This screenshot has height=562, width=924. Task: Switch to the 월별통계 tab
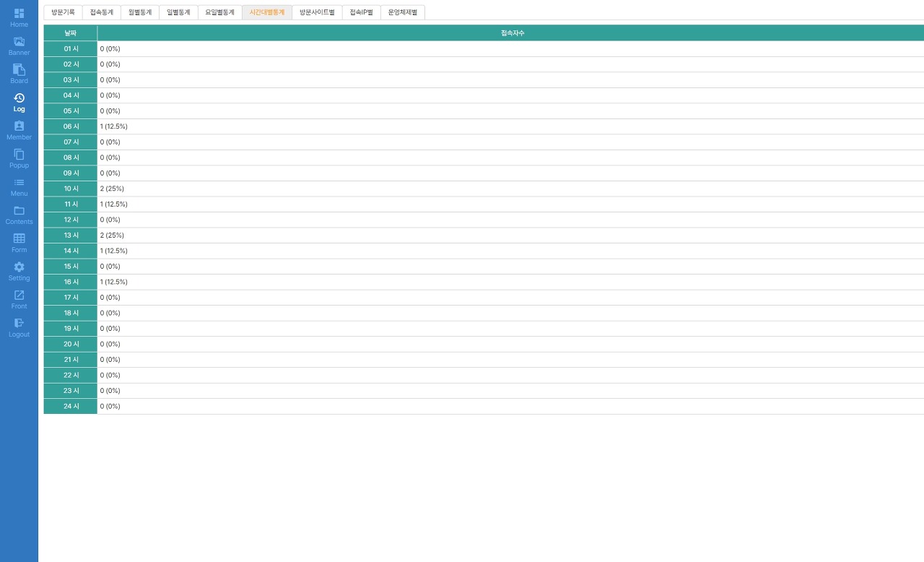tap(140, 12)
